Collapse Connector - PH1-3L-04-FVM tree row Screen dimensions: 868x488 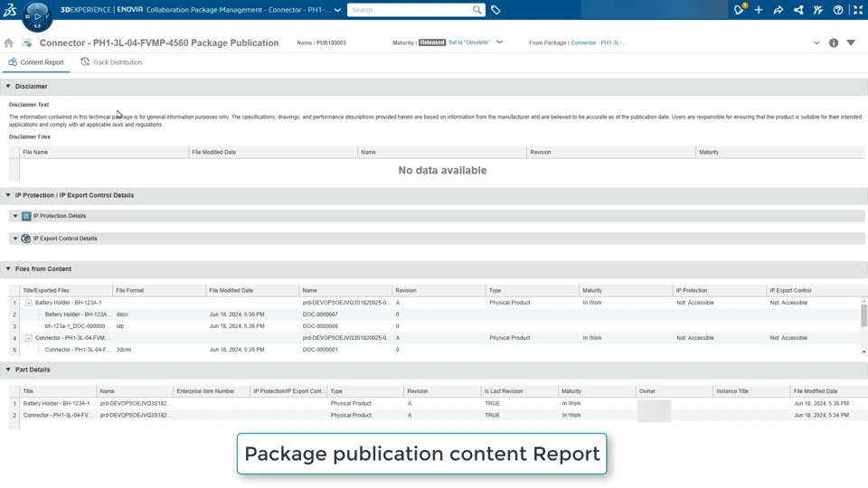(x=29, y=338)
